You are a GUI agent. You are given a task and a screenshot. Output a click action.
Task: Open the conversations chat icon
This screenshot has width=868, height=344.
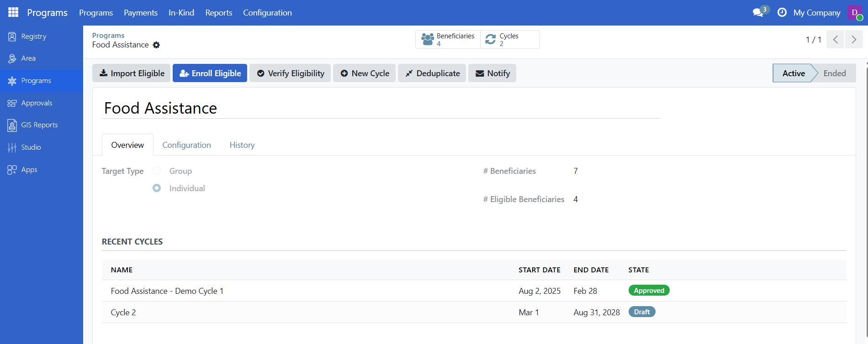[758, 12]
